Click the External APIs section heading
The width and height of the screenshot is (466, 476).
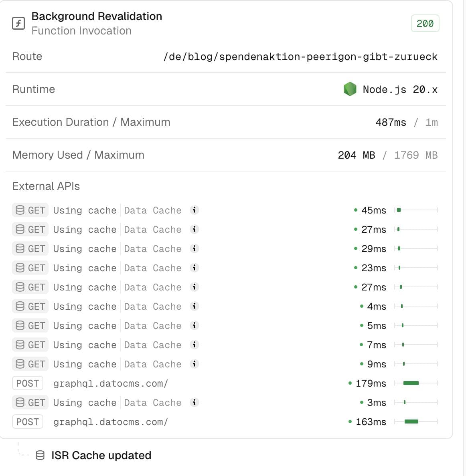[x=46, y=186]
